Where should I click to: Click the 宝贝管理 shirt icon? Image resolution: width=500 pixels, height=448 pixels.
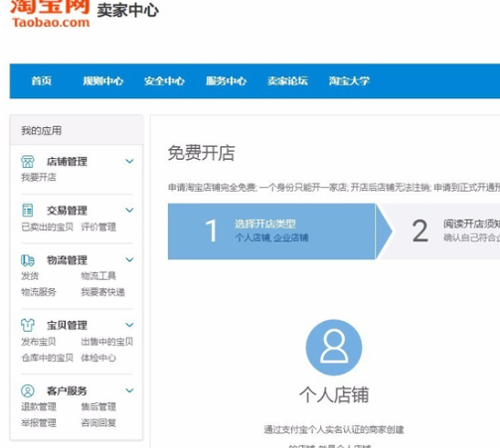pyautogui.click(x=28, y=325)
